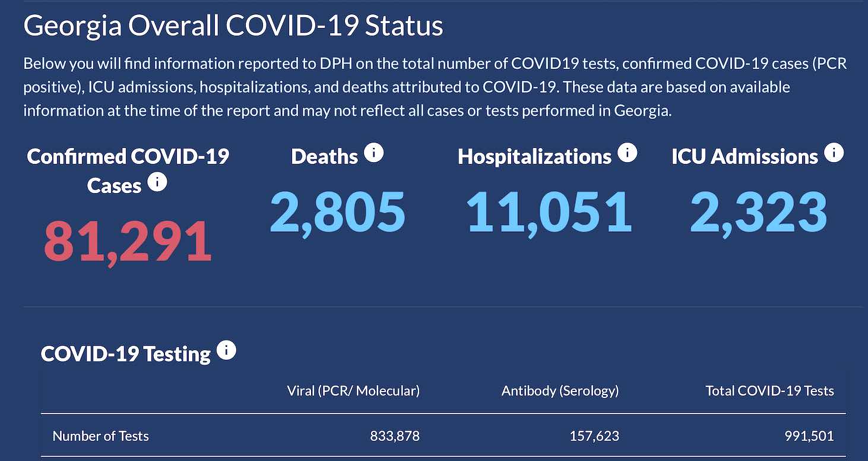868x461 pixels.
Task: Open the COVID-19 Testing info icon
Action: [x=226, y=351]
